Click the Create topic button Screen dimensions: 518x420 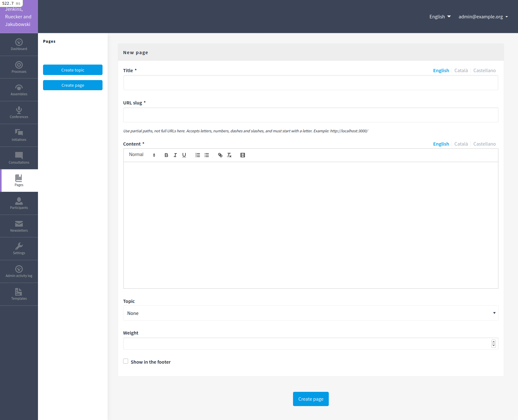[x=73, y=70]
